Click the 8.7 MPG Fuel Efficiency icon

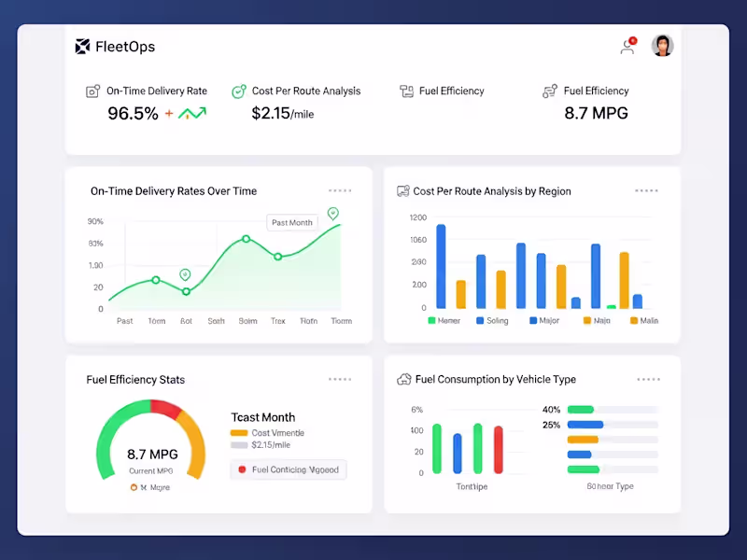tap(550, 91)
